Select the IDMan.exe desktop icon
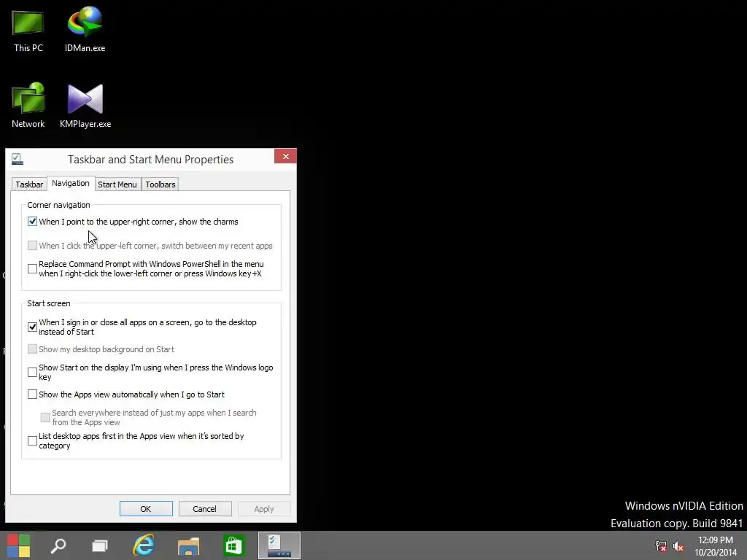Image resolution: width=747 pixels, height=560 pixels. (x=85, y=29)
